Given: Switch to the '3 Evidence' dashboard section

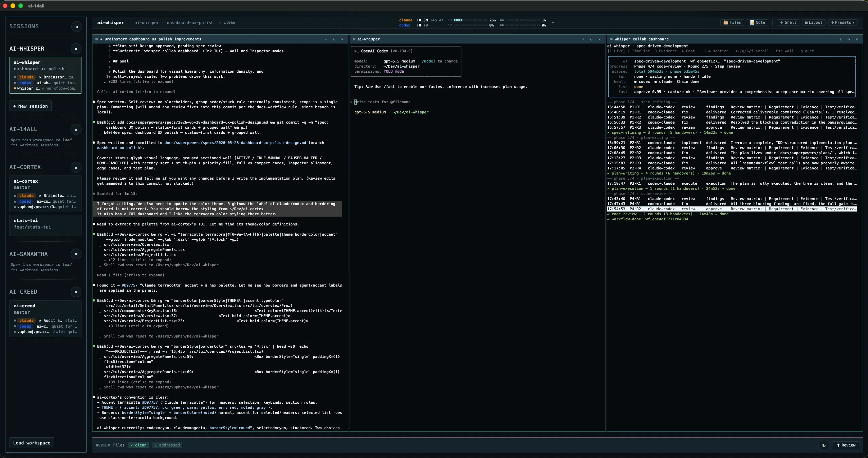Looking at the screenshot, I should (666, 51).
